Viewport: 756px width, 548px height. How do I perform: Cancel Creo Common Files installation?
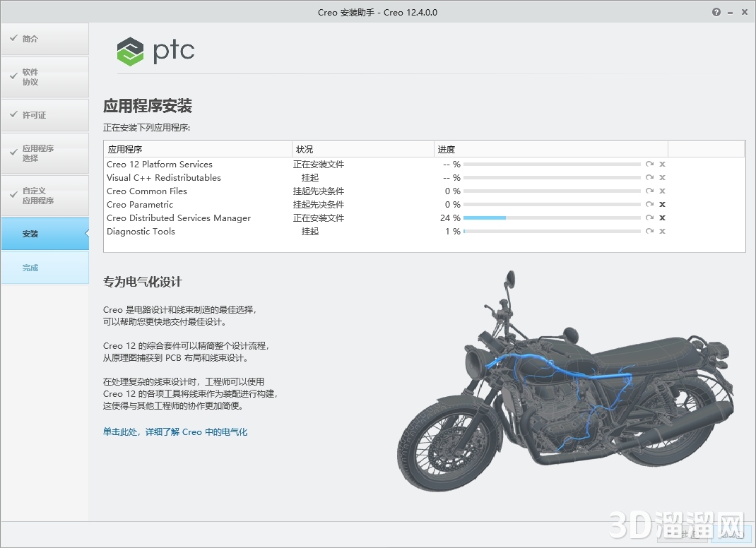coord(662,191)
